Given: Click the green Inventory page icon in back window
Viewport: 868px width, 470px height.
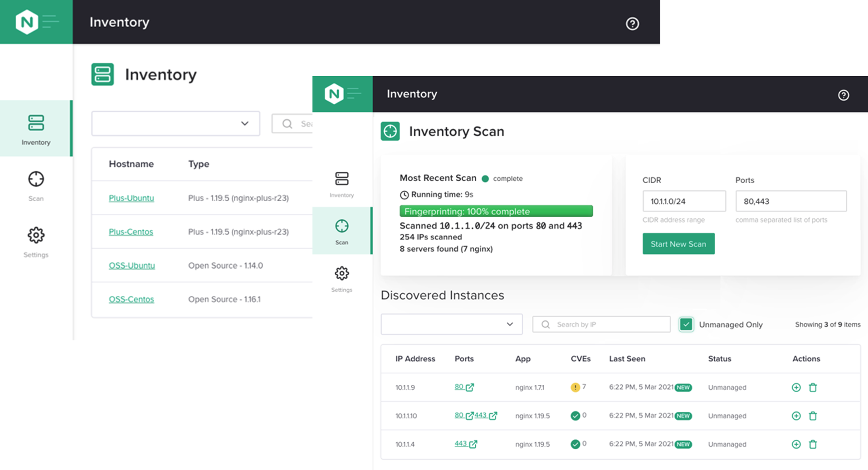Looking at the screenshot, I should click(x=102, y=74).
